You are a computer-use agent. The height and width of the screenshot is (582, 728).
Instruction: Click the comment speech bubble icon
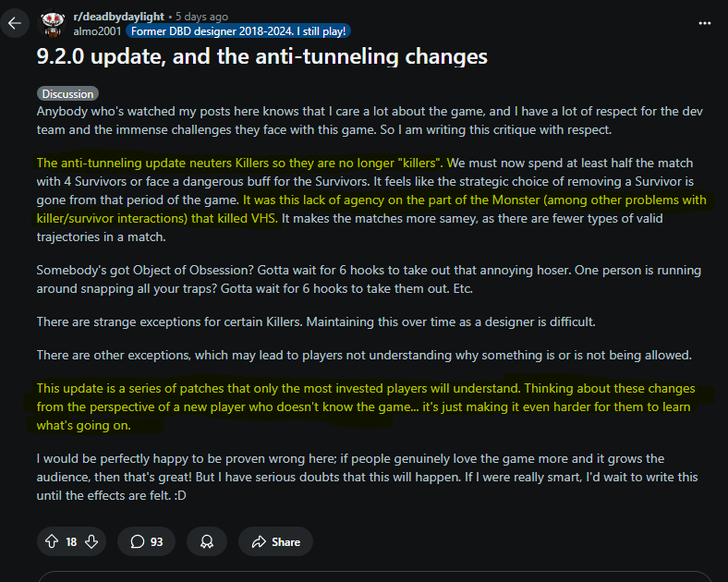click(137, 541)
